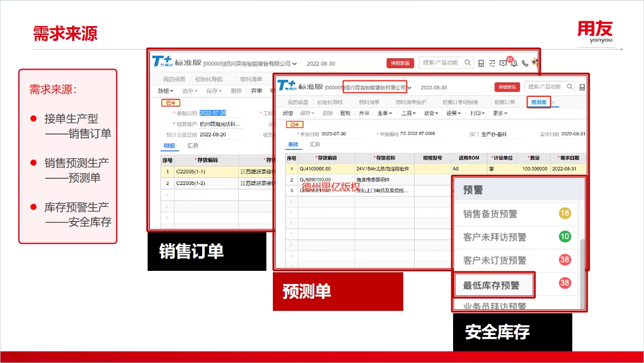The image size is (644, 363).
Task: Switch to 物料清单维护 tab
Action: point(411,102)
